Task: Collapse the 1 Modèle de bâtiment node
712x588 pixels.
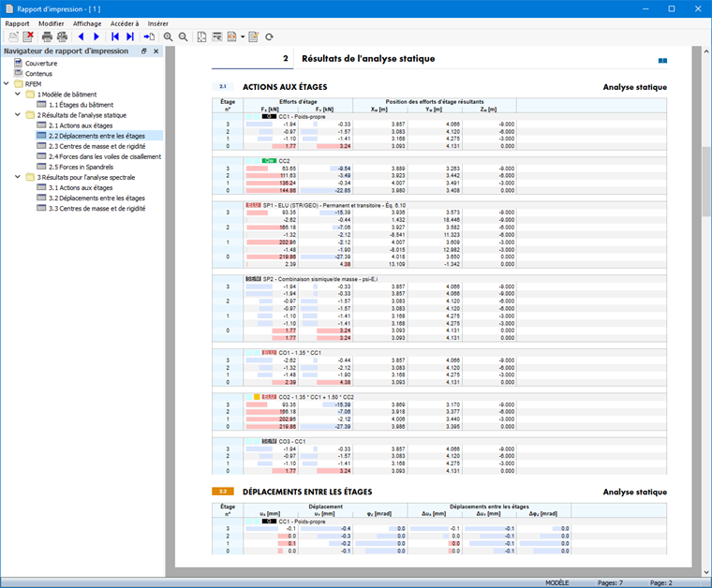Action: tap(18, 94)
